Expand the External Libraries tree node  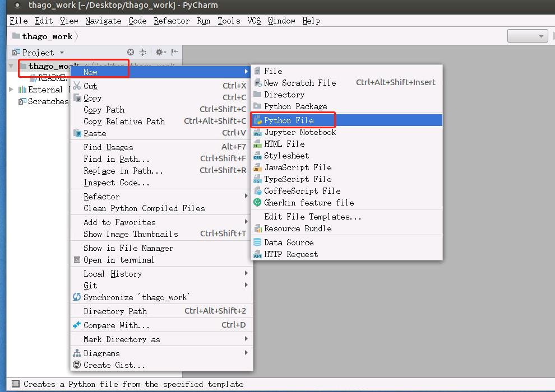click(11, 90)
